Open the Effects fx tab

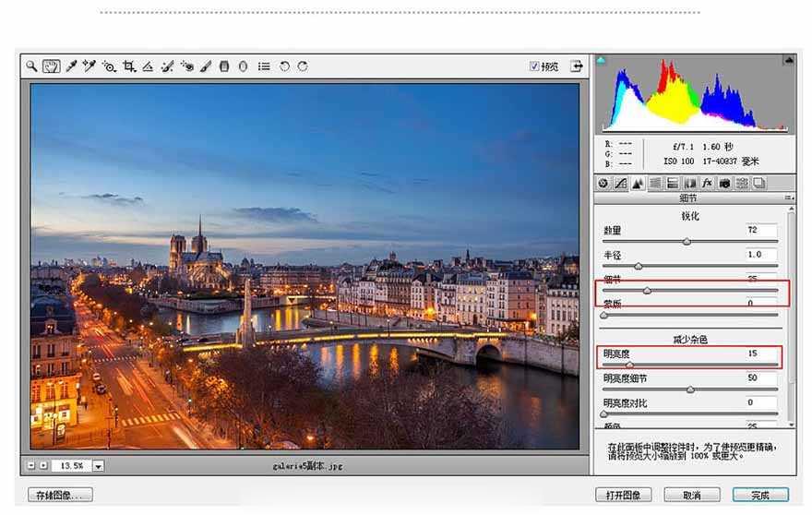[x=707, y=183]
